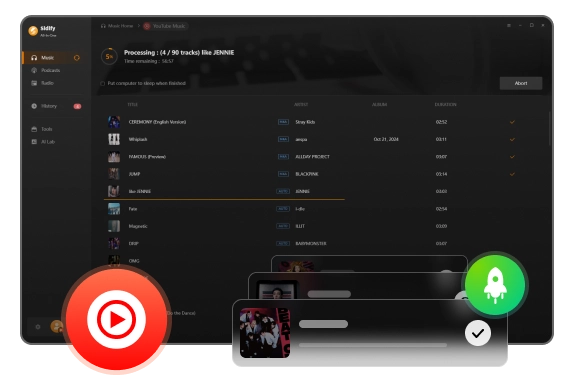Image resolution: width=575 pixels, height=378 pixels.
Task: Click the M4A format badge on Whiplash row
Action: [283, 139]
